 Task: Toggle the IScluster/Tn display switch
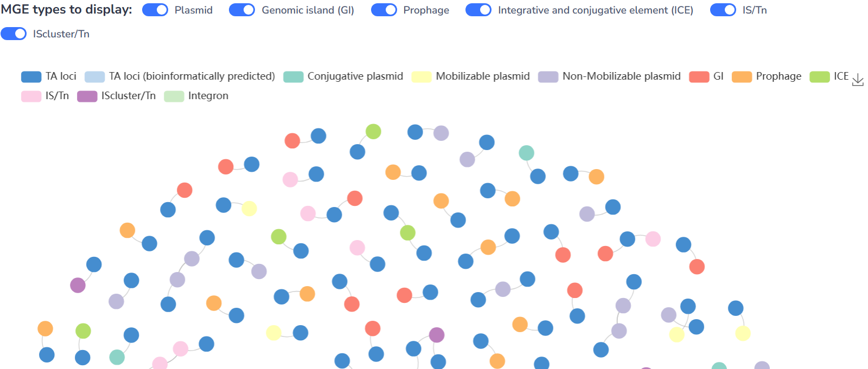pos(14,34)
